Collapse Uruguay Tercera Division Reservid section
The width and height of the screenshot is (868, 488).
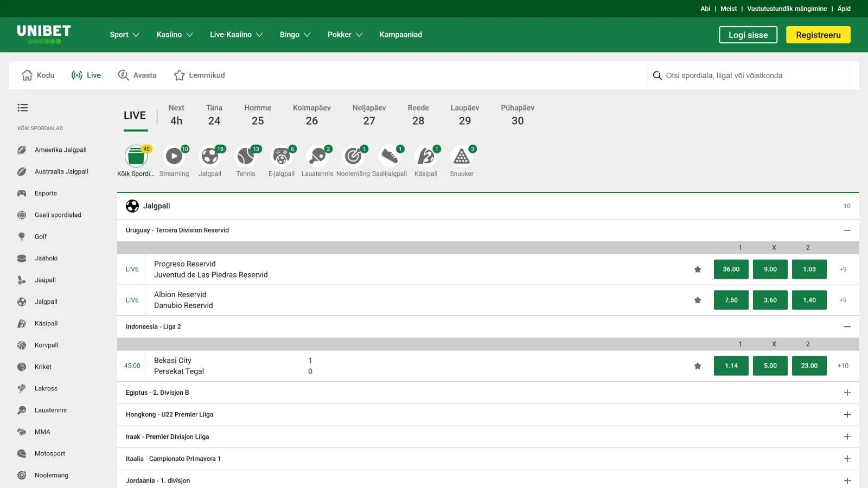coord(847,230)
